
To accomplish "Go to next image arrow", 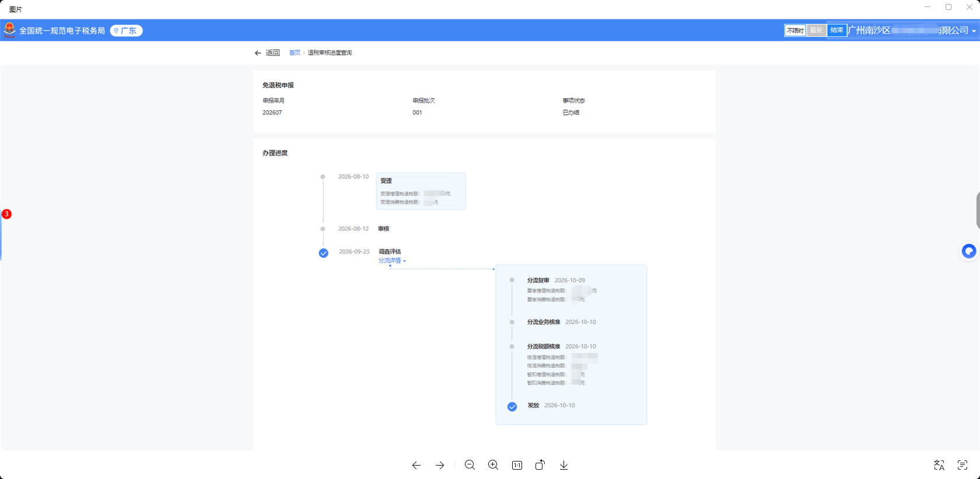I will pyautogui.click(x=440, y=465).
